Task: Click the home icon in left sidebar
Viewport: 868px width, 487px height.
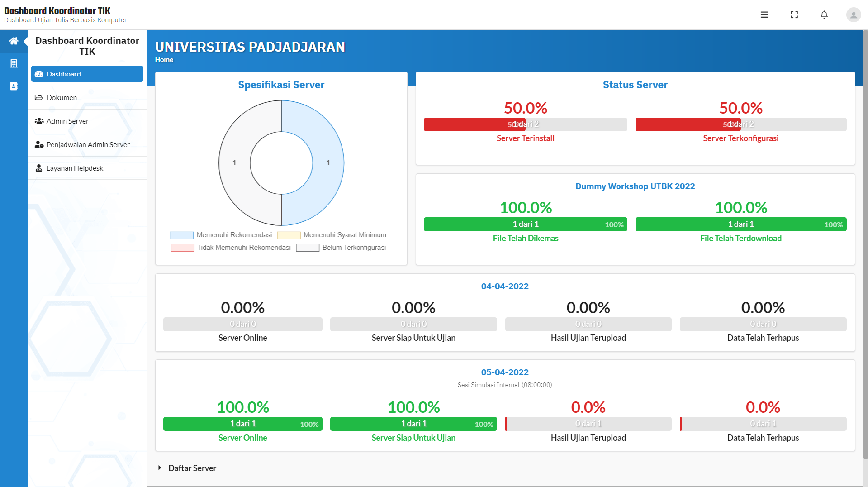Action: (14, 41)
